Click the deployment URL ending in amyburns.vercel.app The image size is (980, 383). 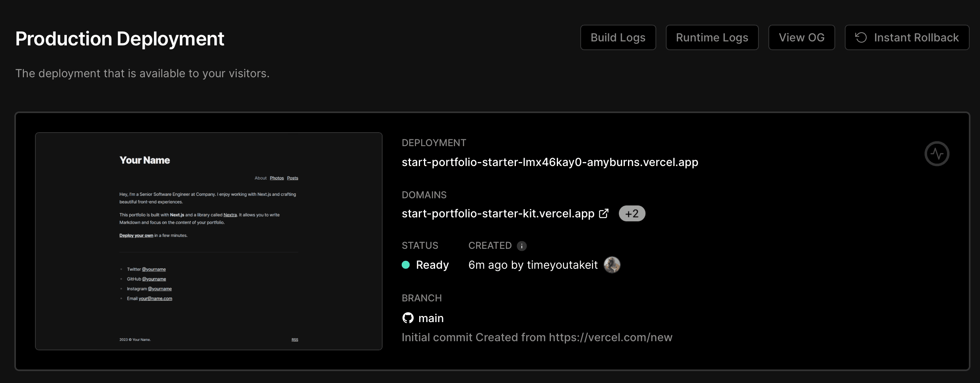click(550, 162)
